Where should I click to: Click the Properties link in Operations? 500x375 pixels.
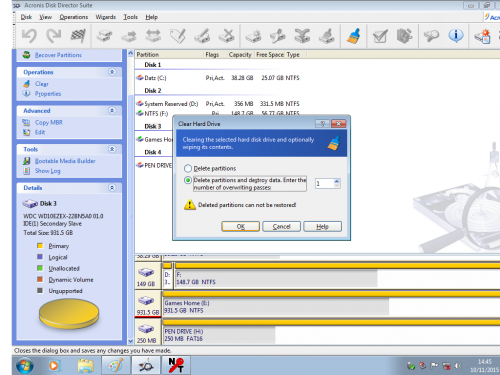(x=48, y=94)
